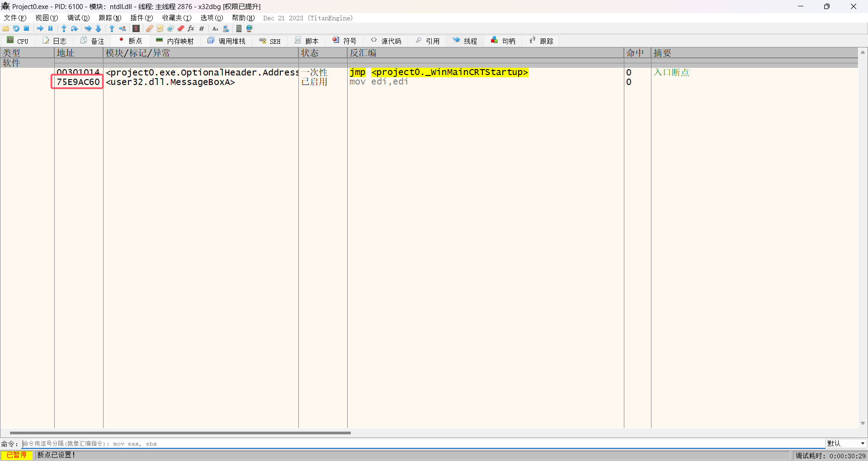The image size is (868, 461).
Task: Switch to the CPU tab
Action: [18, 41]
